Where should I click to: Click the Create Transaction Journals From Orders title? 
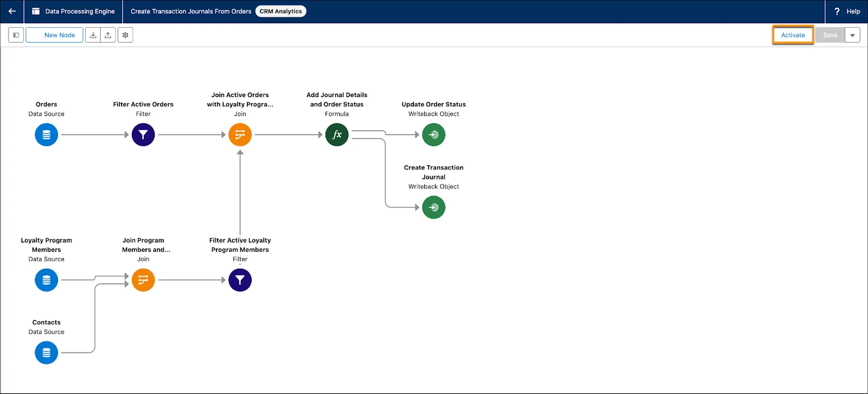[191, 11]
